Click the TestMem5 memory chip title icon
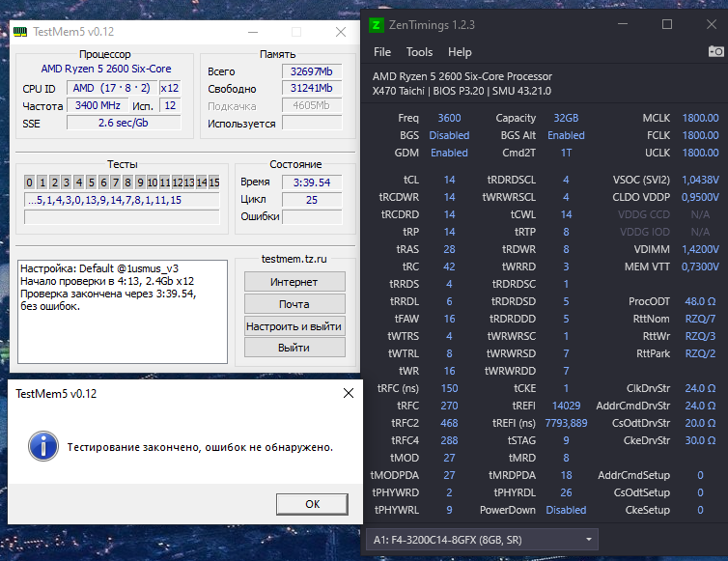Image resolution: width=728 pixels, height=561 pixels. click(20, 32)
